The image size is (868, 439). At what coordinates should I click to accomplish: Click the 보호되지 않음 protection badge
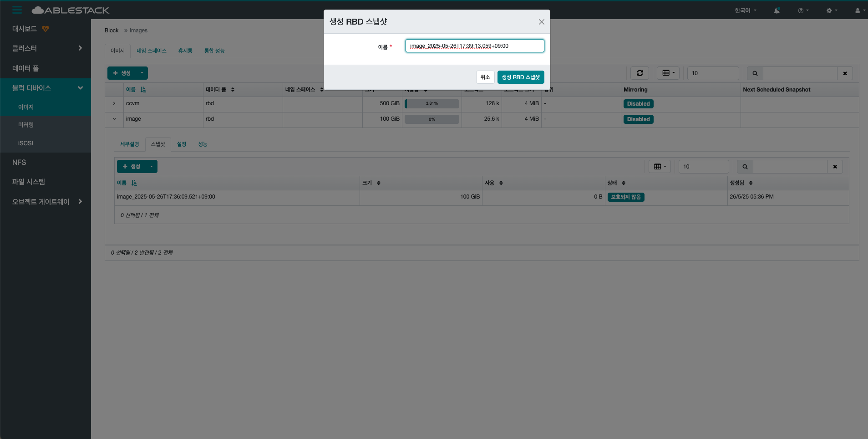(625, 197)
